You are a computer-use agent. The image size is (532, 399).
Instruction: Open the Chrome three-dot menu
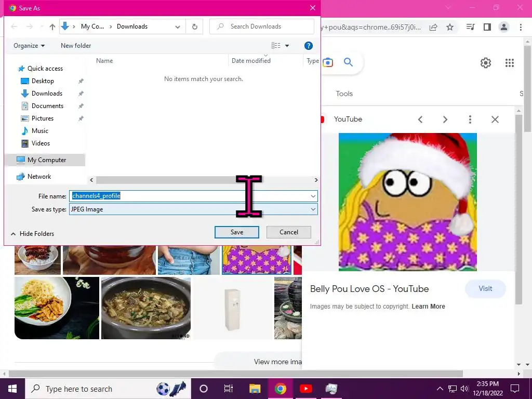tap(521, 27)
